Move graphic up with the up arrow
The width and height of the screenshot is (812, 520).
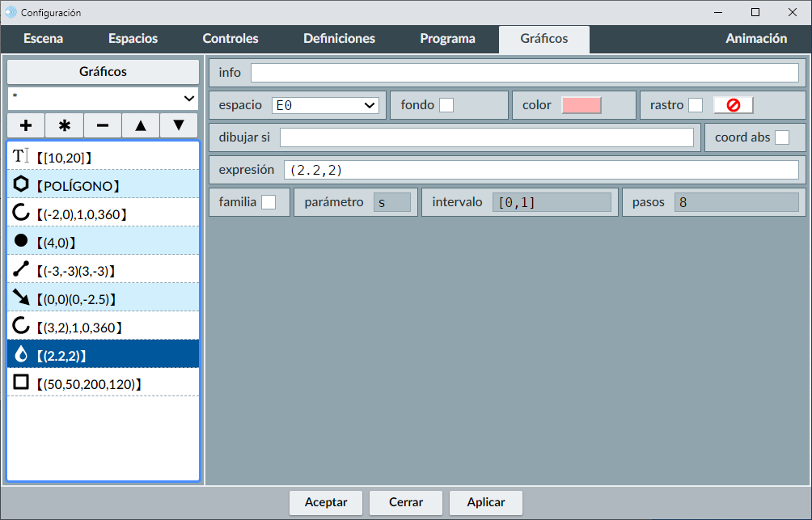[141, 125]
